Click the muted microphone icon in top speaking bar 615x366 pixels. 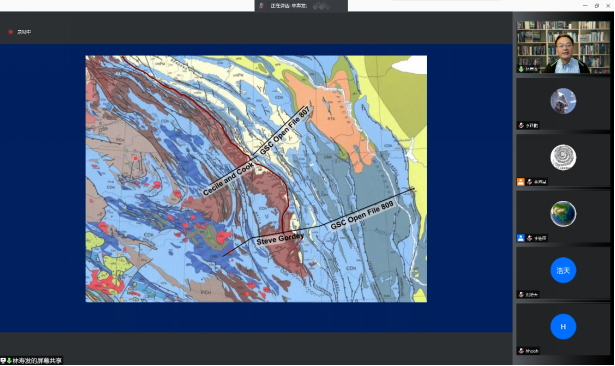[262, 5]
